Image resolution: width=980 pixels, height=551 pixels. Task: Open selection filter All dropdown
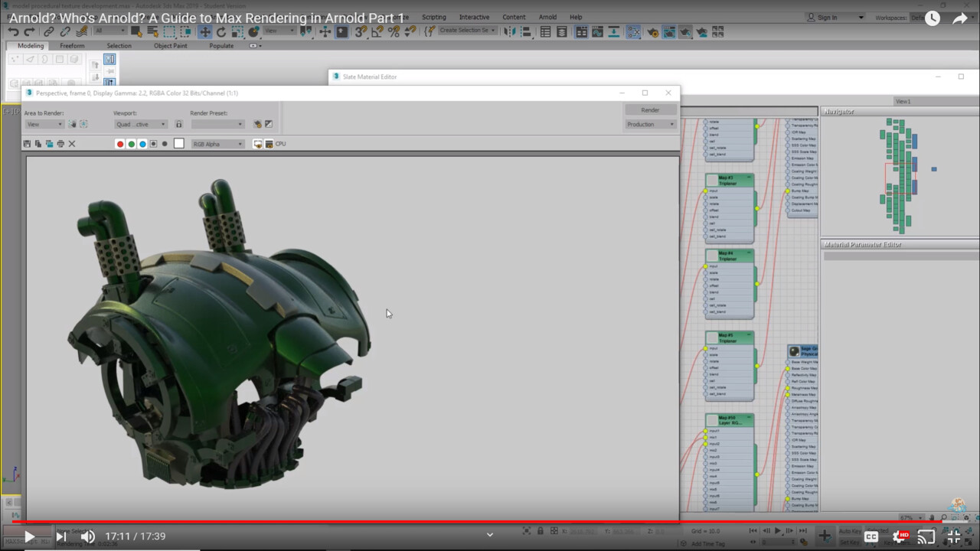click(x=110, y=31)
